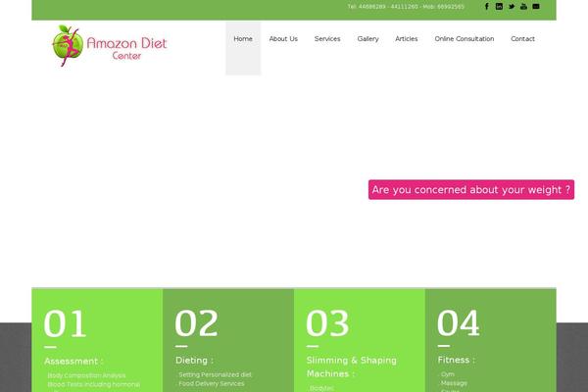The width and height of the screenshot is (588, 392).
Task: Click the Amazon Diet Center logo
Action: (x=109, y=46)
